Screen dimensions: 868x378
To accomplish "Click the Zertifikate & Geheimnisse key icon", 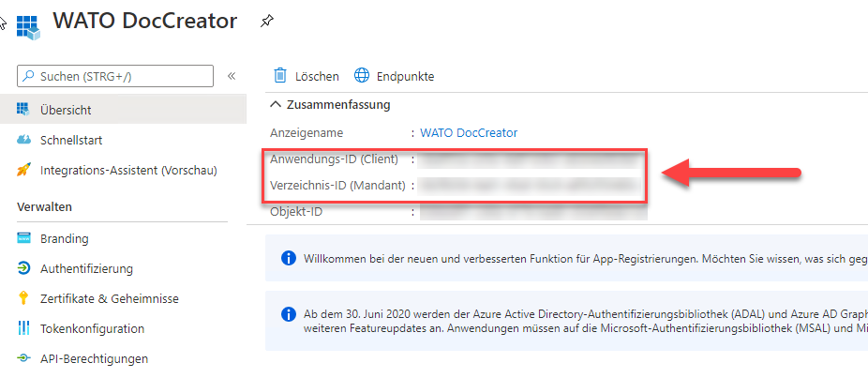I will tap(24, 298).
